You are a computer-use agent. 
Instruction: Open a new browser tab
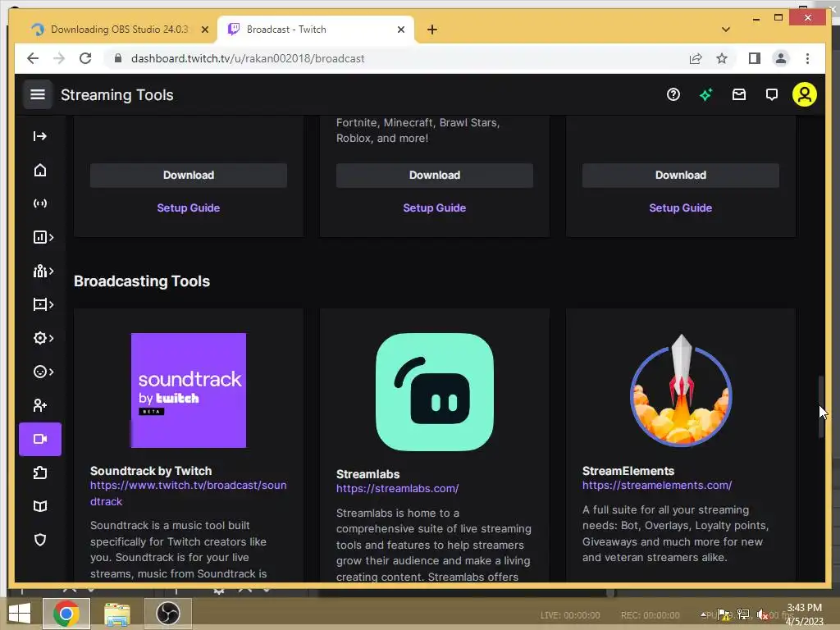(431, 30)
